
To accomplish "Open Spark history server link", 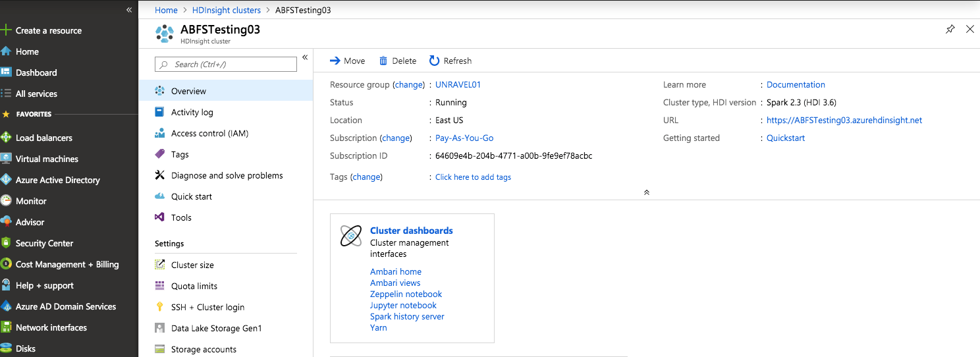I will coord(407,316).
